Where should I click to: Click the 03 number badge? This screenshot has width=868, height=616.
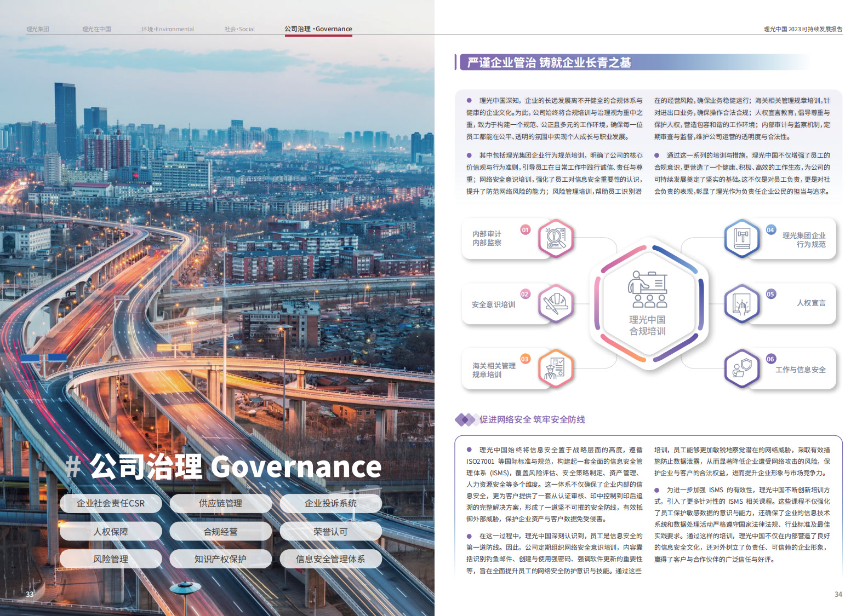pyautogui.click(x=525, y=359)
